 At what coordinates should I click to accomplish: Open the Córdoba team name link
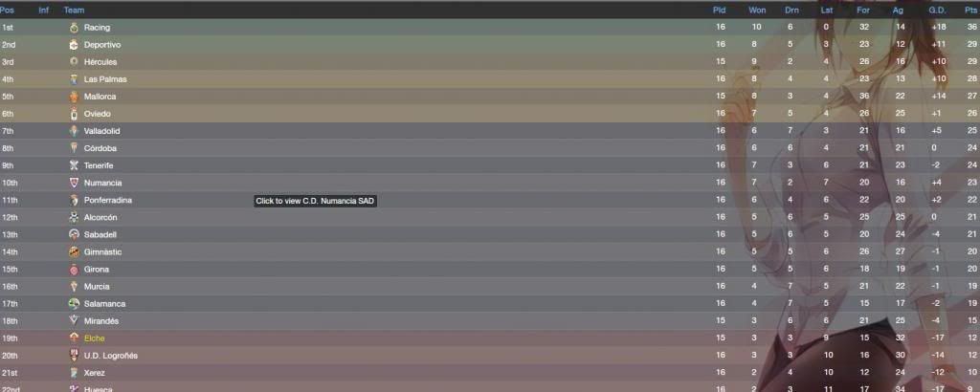tap(100, 148)
